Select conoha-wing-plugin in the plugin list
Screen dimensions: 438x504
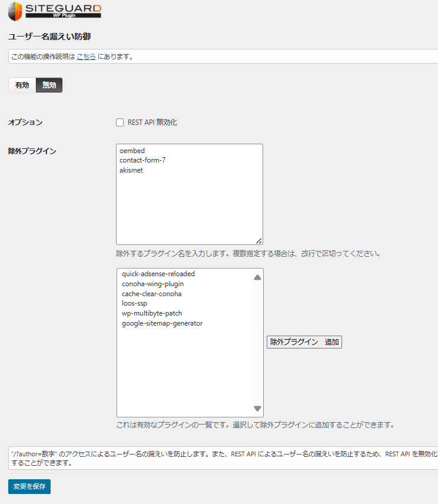[152, 284]
